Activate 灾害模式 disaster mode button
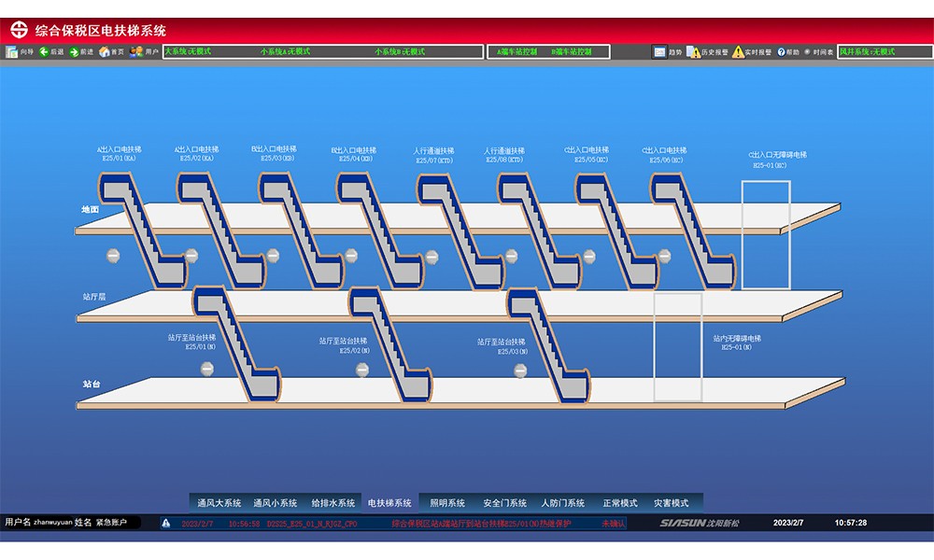 point(671,503)
